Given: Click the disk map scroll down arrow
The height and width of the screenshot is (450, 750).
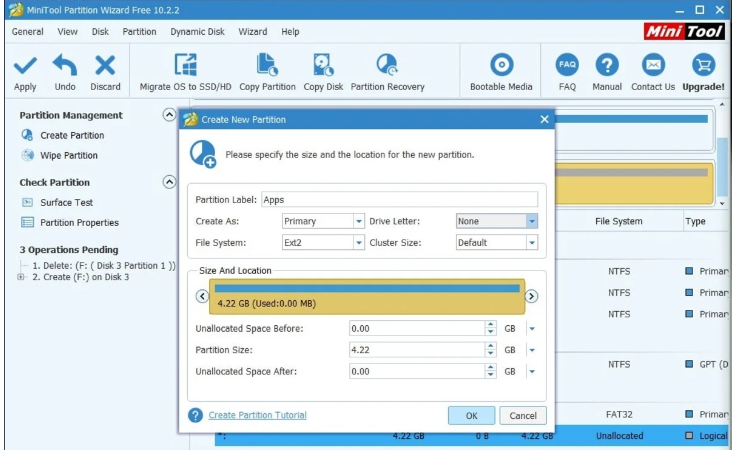Looking at the screenshot, I should point(722,203).
